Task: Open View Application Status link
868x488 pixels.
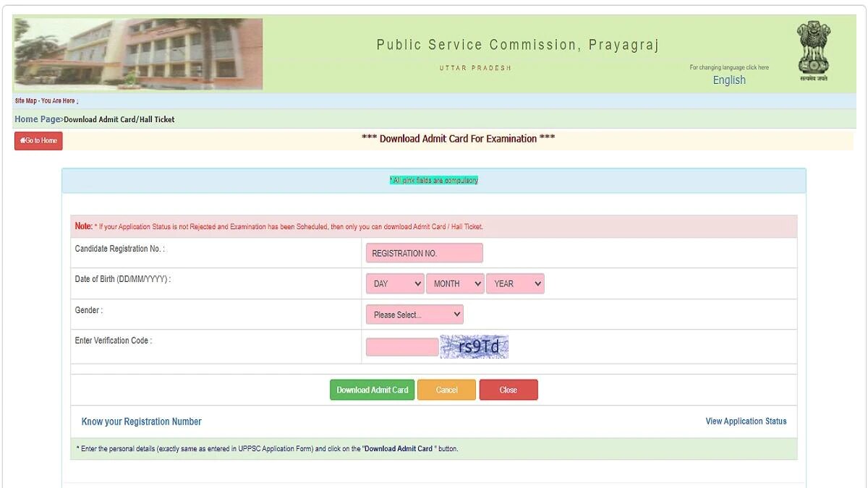Action: 746,421
